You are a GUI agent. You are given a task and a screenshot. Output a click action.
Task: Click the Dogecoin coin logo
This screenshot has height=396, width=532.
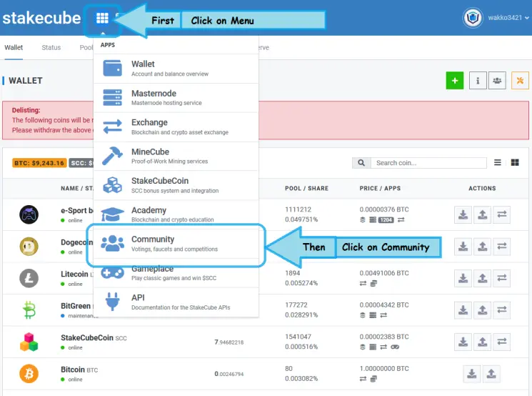[x=29, y=246]
